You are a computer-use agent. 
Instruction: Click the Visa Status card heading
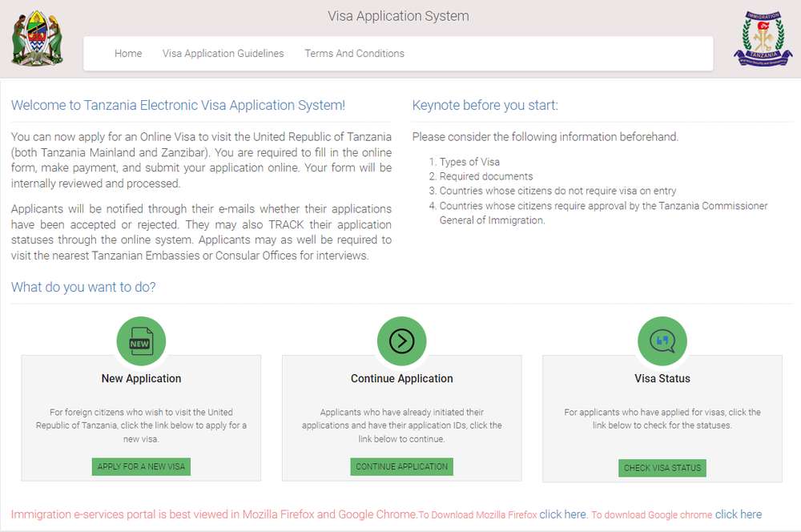click(662, 378)
